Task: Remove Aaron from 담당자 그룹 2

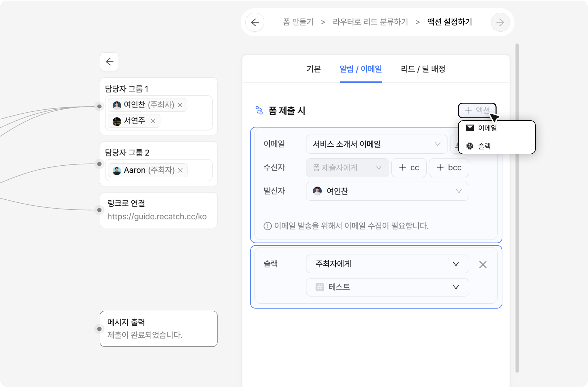Action: [x=180, y=170]
